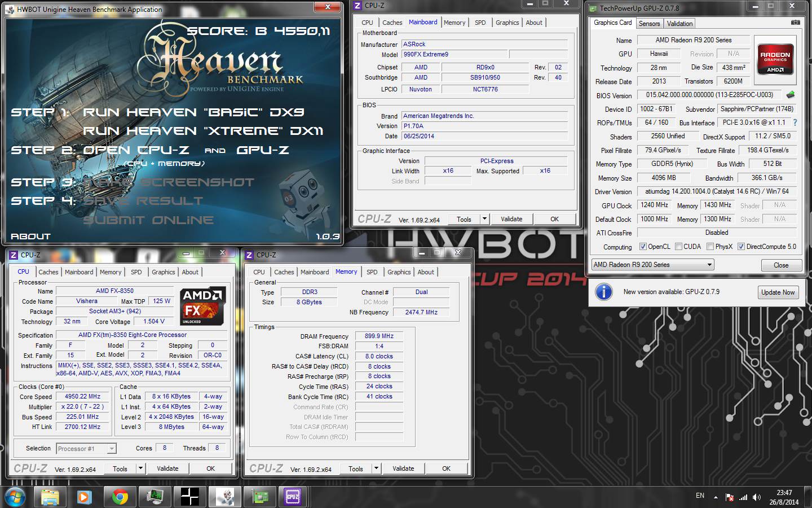Expand Tools arrow in the Mainboard CPU-Z window
This screenshot has width=812, height=508.
[484, 219]
